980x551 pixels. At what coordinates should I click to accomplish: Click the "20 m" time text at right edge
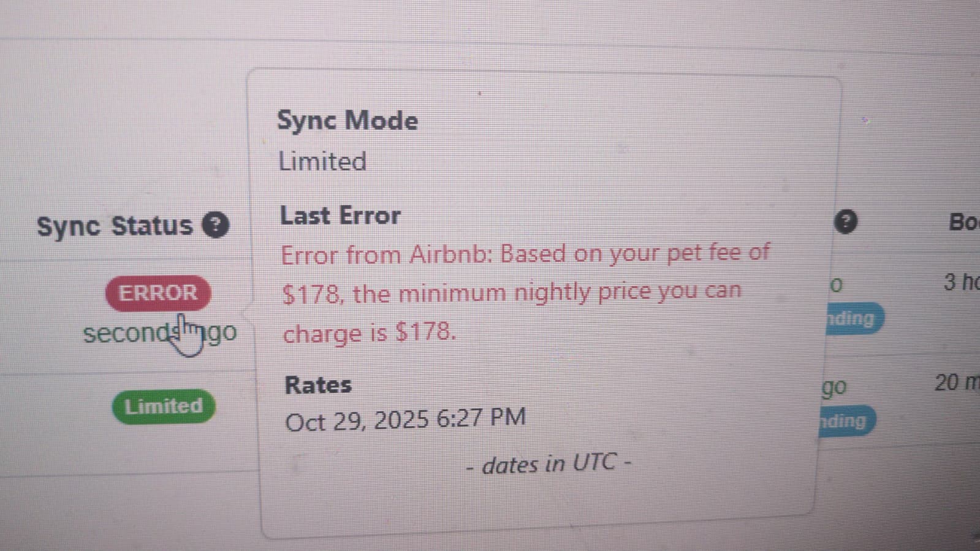tap(956, 383)
